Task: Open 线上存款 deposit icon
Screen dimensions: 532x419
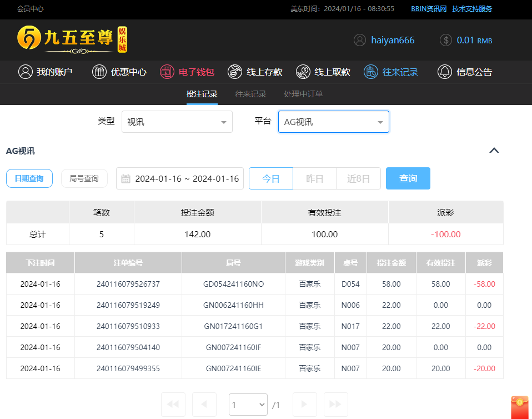Action: point(235,72)
